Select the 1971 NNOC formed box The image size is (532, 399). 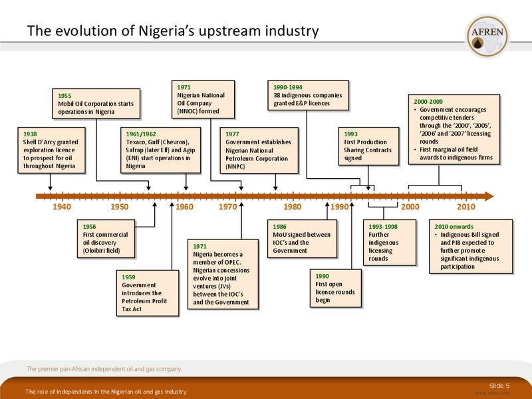(203, 99)
